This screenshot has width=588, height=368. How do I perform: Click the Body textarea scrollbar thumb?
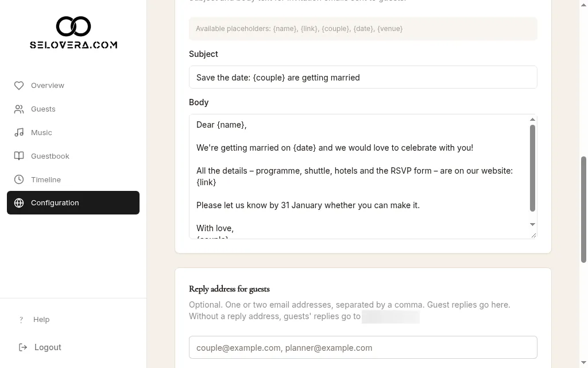pyautogui.click(x=532, y=168)
